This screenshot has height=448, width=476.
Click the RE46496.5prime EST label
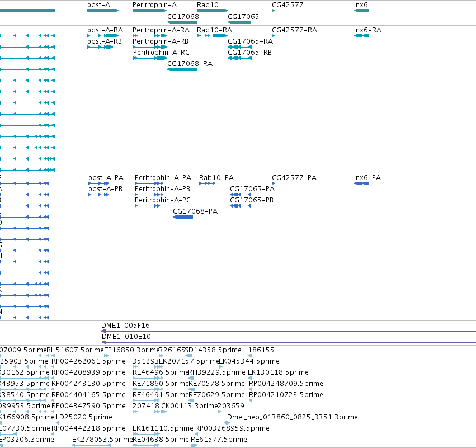(161, 372)
